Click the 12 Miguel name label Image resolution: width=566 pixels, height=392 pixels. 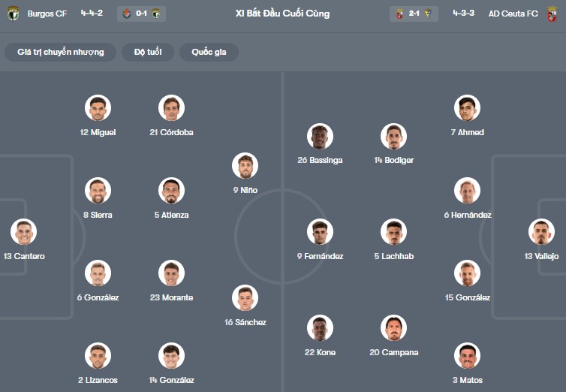pyautogui.click(x=98, y=132)
